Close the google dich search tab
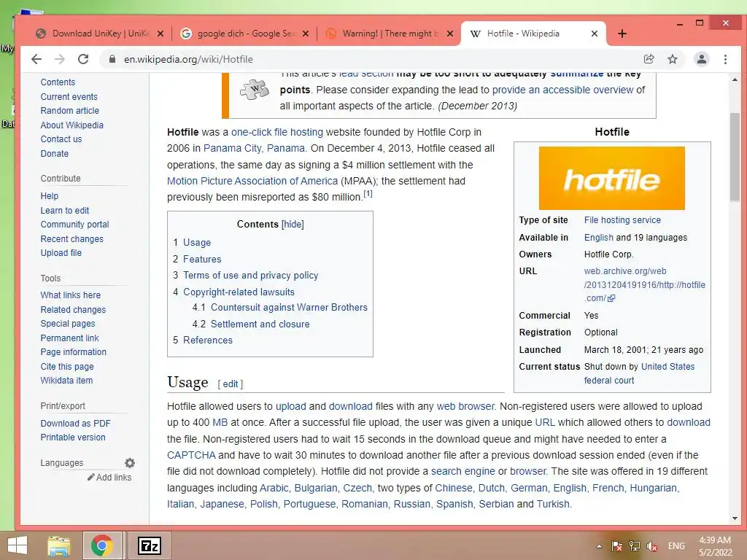 306,34
